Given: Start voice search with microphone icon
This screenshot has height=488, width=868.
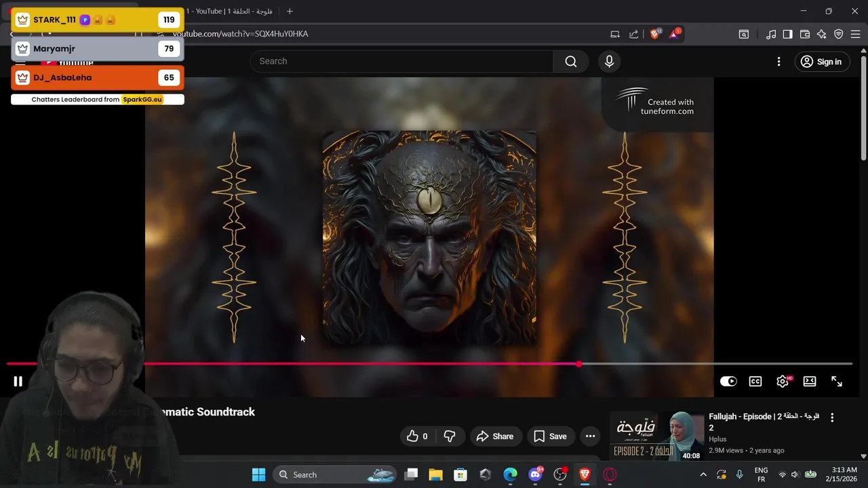Looking at the screenshot, I should click(x=609, y=62).
